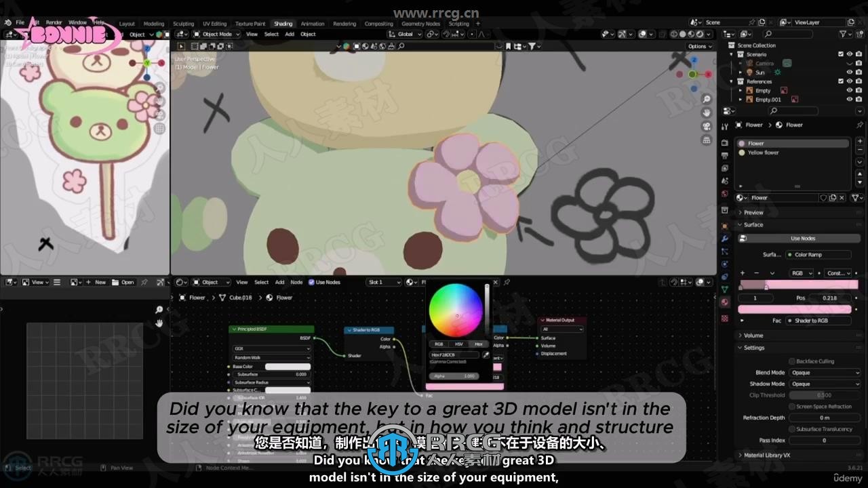Click the Open button in image editor
This screenshot has height=488, width=868.
coord(123,282)
